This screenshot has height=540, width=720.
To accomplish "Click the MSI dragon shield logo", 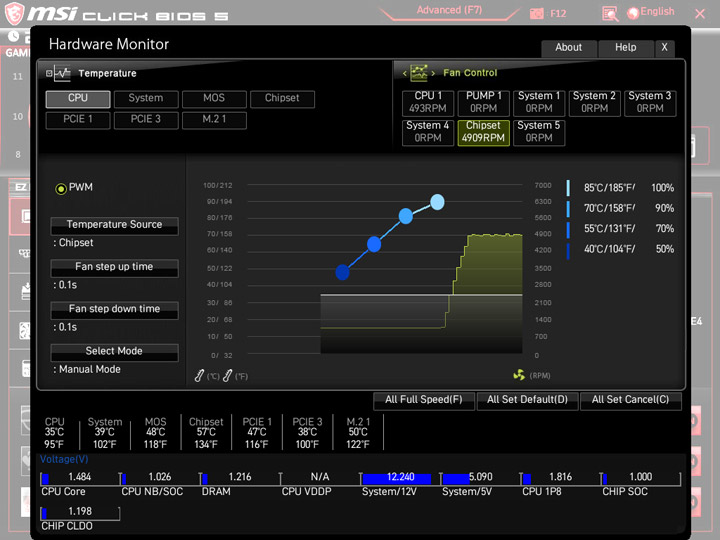I will (x=14, y=13).
